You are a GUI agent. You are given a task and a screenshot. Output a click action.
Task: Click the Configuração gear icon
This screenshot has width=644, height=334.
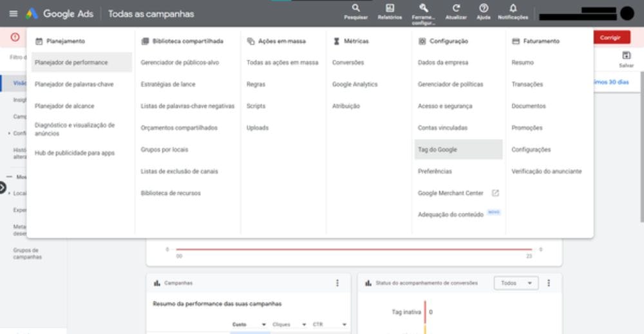(x=422, y=41)
